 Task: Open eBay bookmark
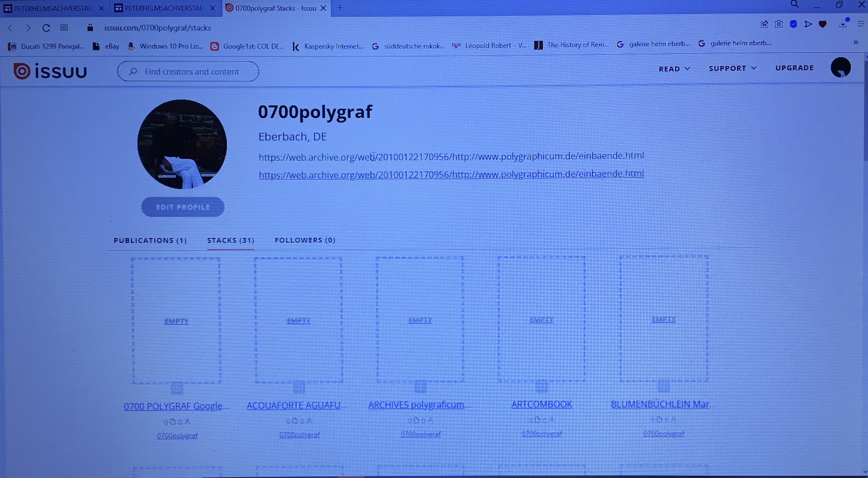(x=106, y=46)
